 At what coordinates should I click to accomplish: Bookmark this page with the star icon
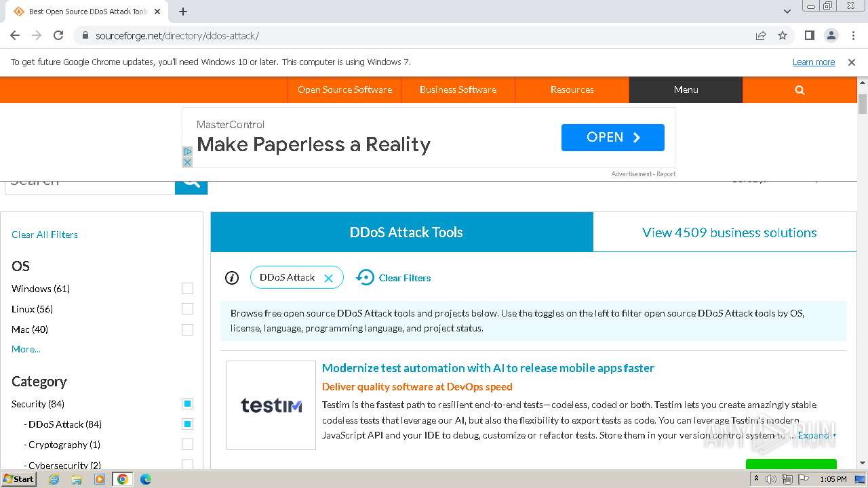[x=783, y=35]
